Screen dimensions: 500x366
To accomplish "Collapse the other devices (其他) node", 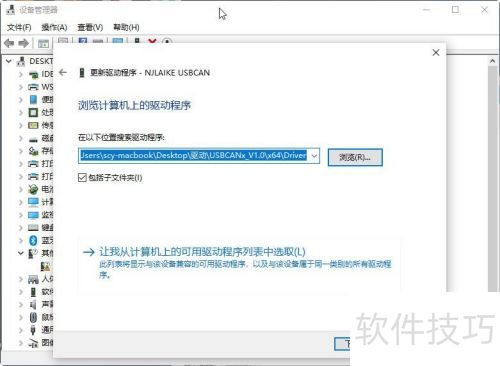I will [x=20, y=253].
